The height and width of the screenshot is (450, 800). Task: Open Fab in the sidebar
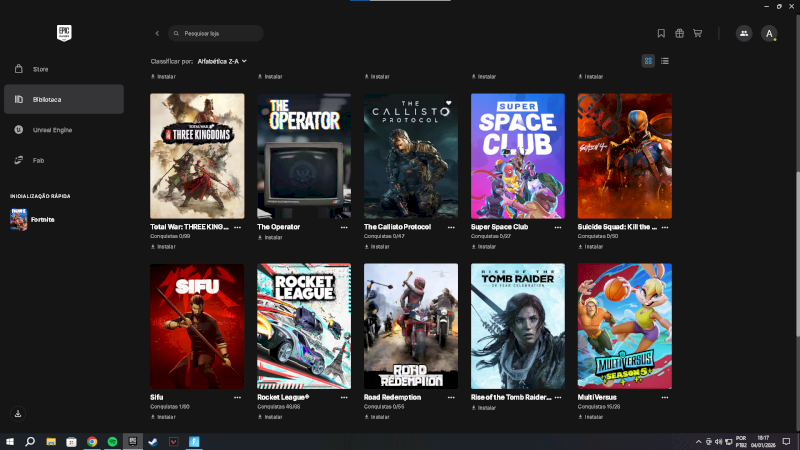38,160
